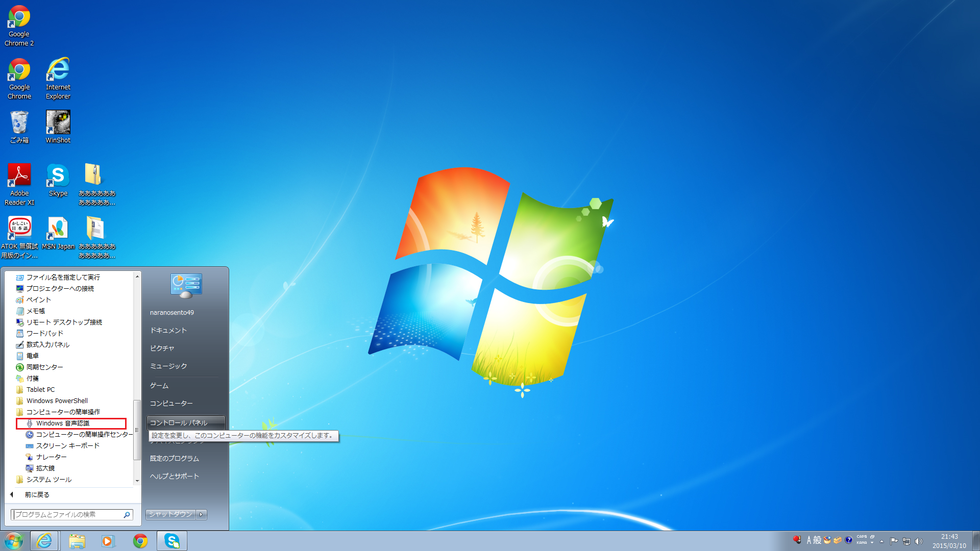Open ファイル名を指定して実行 from Start menu
The width and height of the screenshot is (980, 551).
coord(58,278)
